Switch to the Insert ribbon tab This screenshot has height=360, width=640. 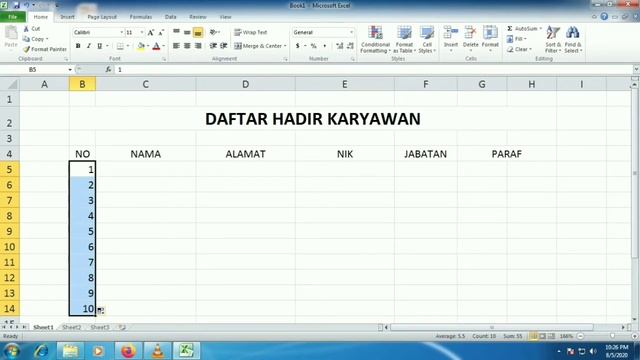tap(67, 17)
